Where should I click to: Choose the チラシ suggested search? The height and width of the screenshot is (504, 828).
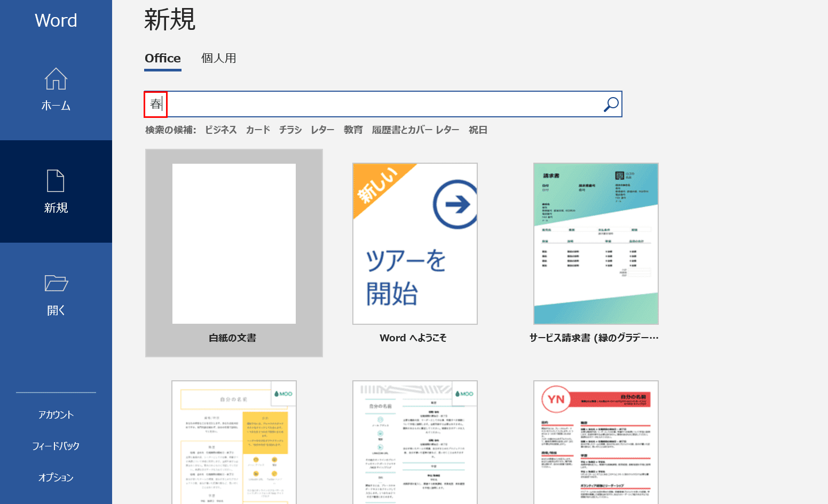click(290, 130)
